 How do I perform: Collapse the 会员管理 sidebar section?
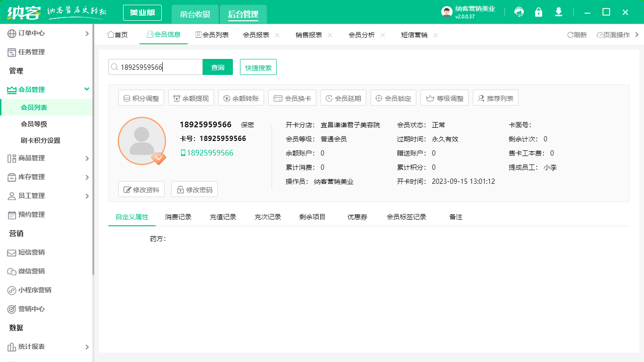pyautogui.click(x=46, y=90)
